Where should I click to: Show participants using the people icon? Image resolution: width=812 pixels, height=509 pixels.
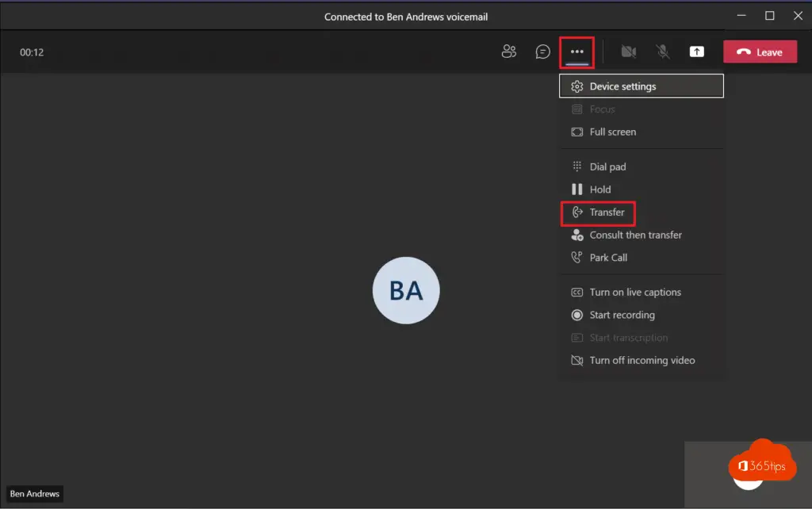pyautogui.click(x=509, y=52)
